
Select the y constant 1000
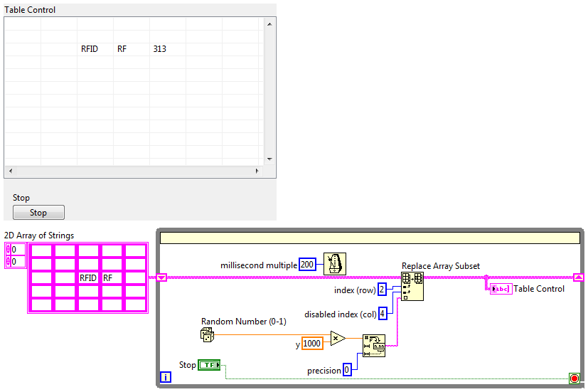(312, 343)
